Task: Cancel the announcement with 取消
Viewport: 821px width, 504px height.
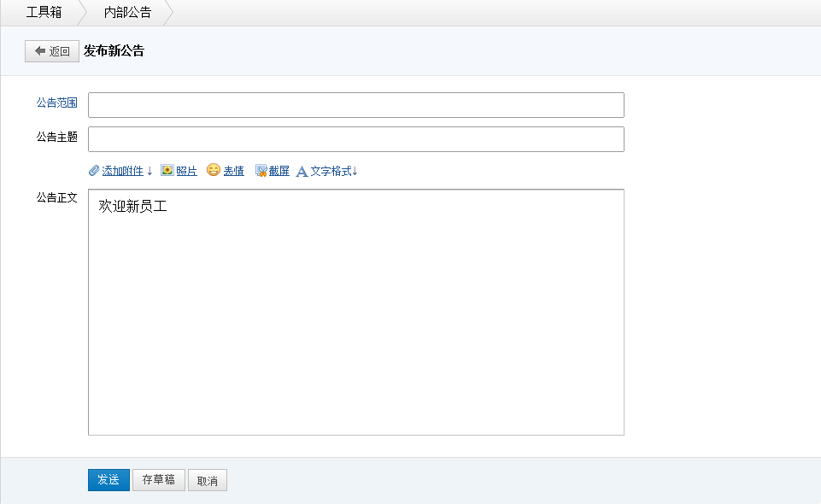Action: [207, 481]
